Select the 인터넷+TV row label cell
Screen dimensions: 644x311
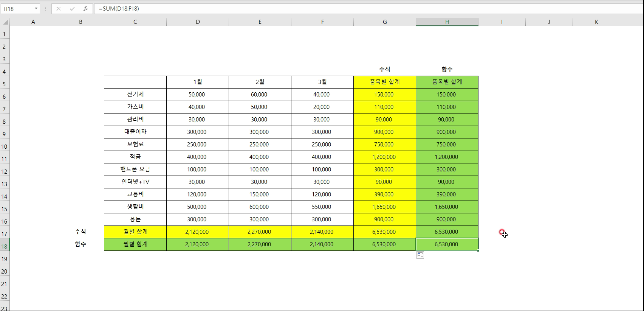(x=135, y=182)
